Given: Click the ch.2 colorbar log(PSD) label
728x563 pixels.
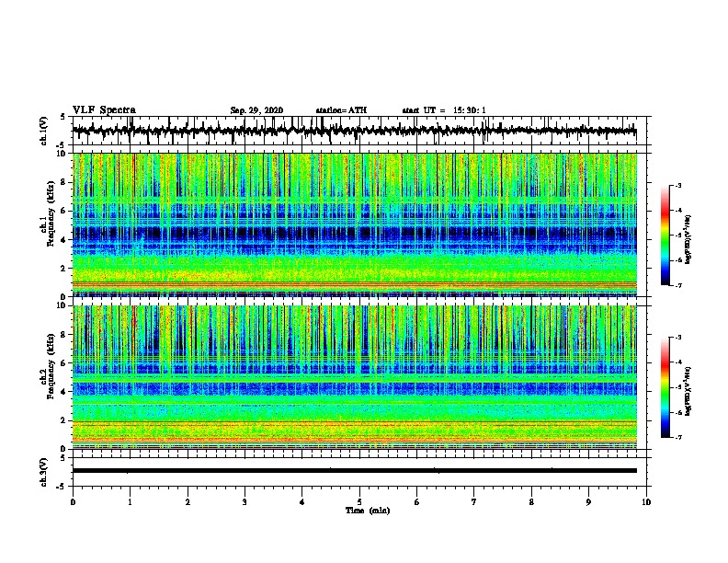Looking at the screenshot, I should tap(688, 392).
